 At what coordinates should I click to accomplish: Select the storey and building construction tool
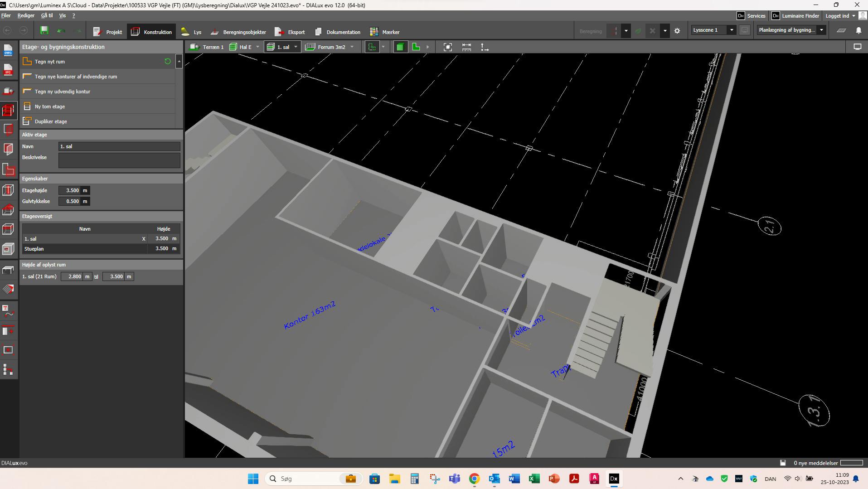point(8,110)
